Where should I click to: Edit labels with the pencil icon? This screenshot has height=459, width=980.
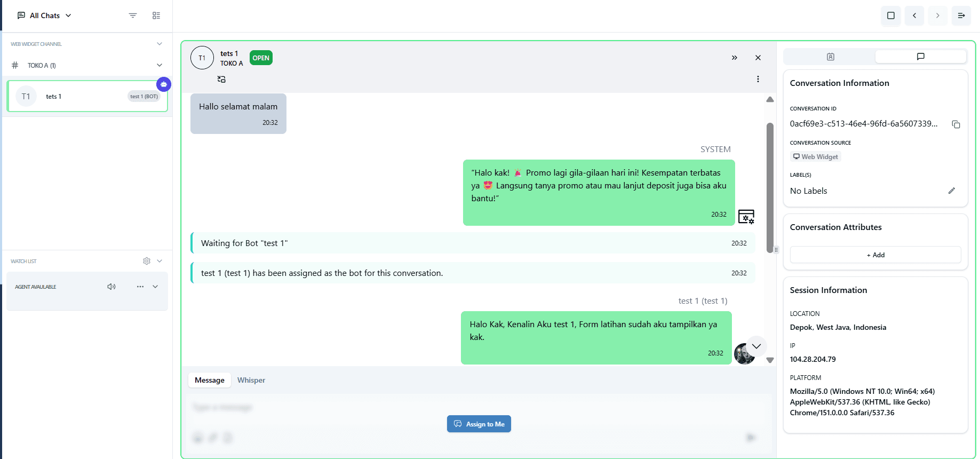952,191
